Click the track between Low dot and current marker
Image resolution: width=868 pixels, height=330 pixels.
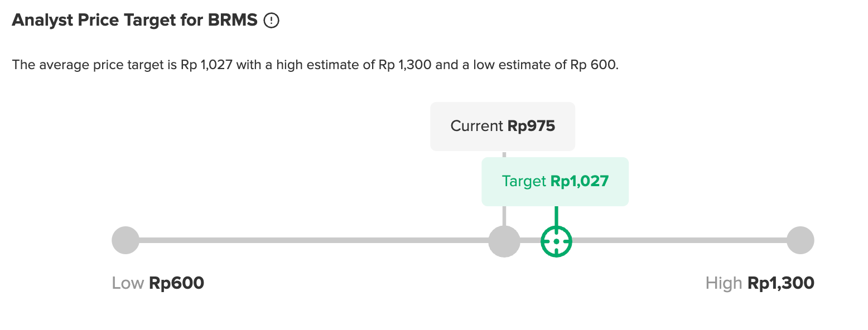pos(312,240)
